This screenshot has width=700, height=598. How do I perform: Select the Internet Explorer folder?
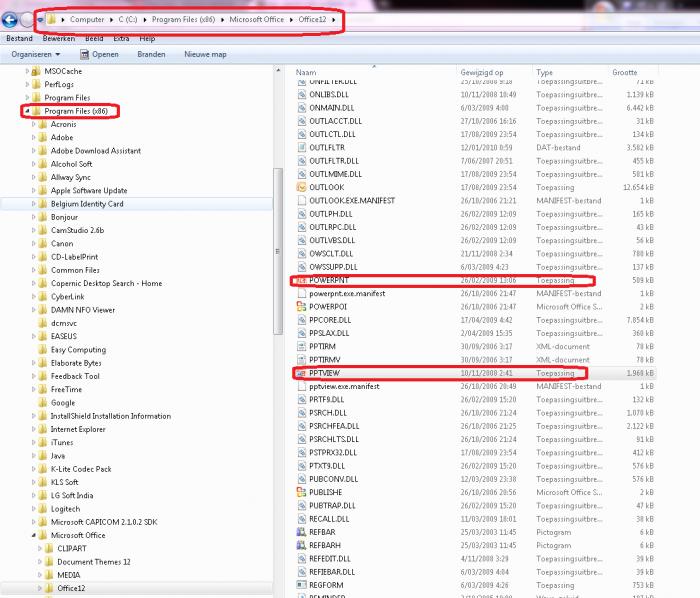[78, 429]
